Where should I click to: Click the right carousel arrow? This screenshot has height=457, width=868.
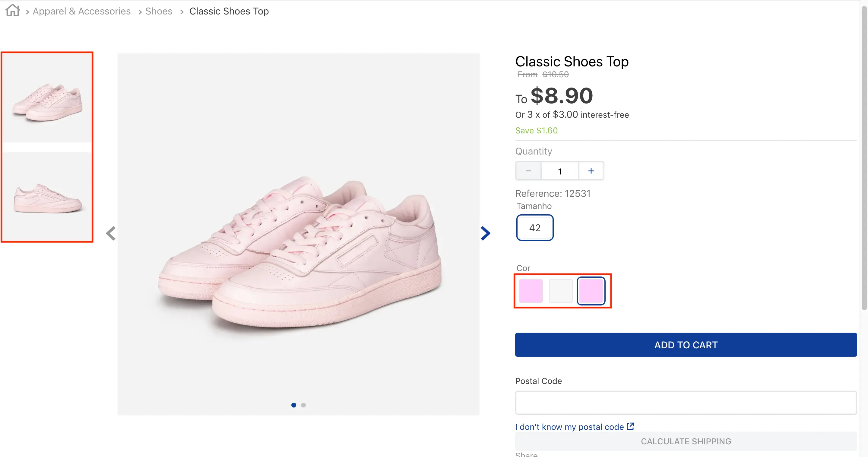(x=485, y=233)
